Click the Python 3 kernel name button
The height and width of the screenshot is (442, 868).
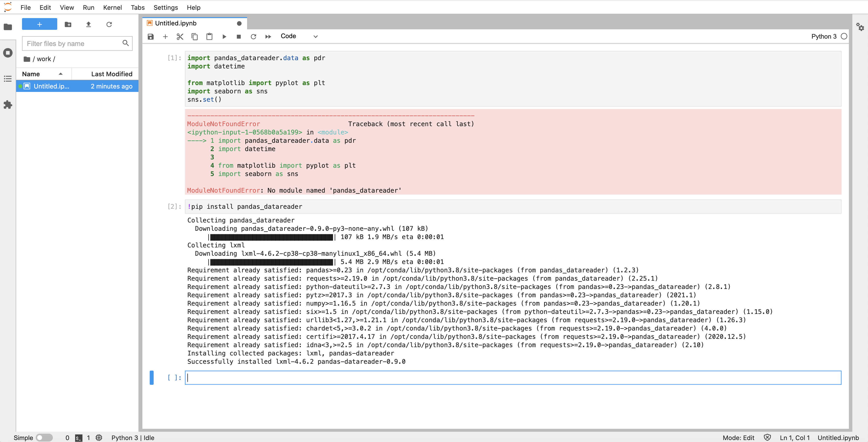pos(823,36)
